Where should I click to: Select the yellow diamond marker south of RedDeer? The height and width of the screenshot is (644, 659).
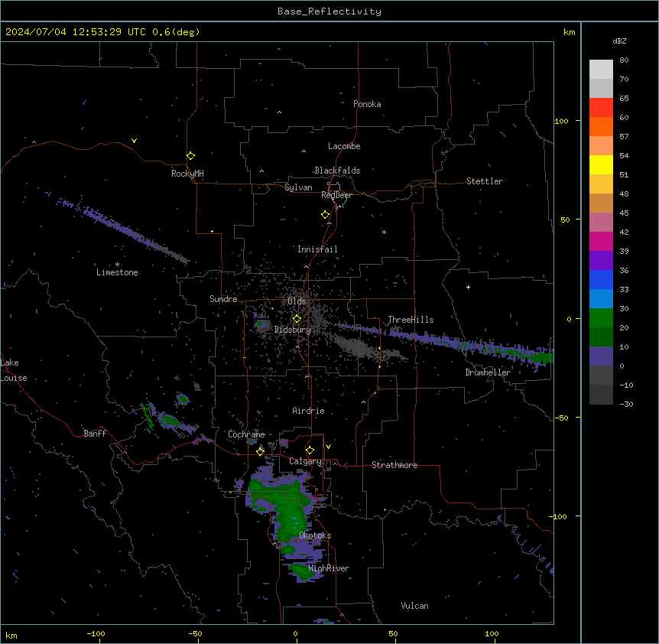tap(326, 215)
